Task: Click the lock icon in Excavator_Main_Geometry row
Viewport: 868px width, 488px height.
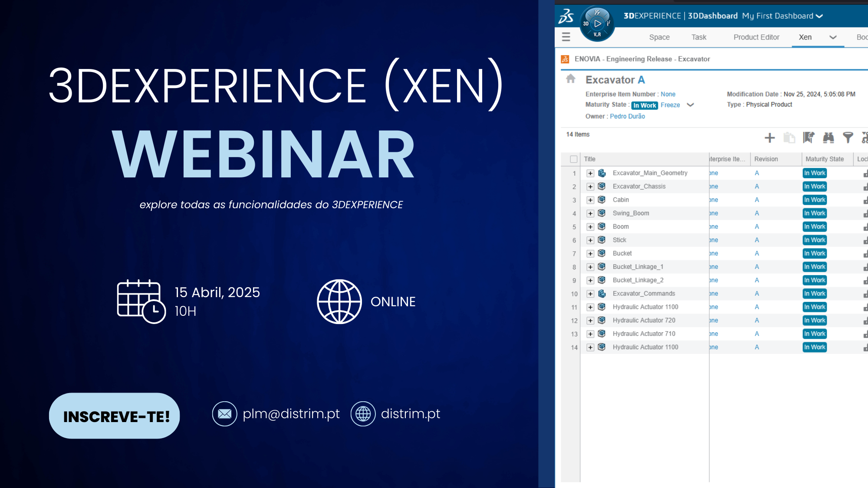Action: [x=865, y=174]
